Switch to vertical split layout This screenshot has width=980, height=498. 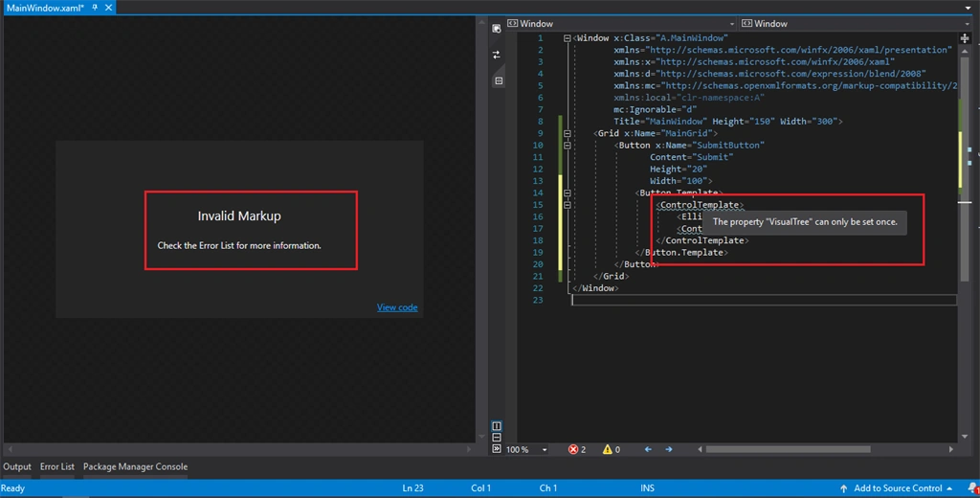[x=497, y=426]
